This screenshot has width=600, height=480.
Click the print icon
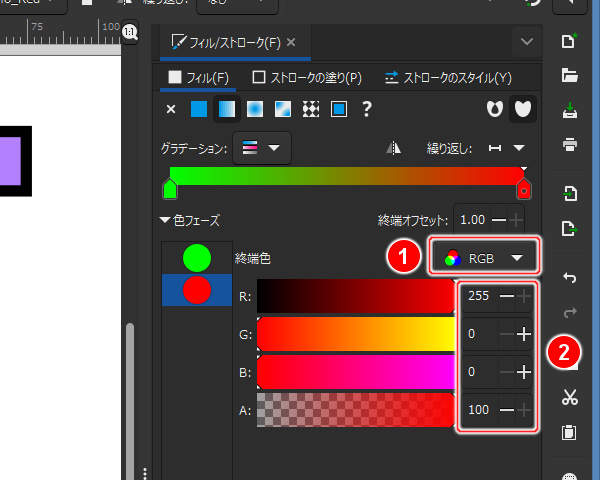point(569,144)
